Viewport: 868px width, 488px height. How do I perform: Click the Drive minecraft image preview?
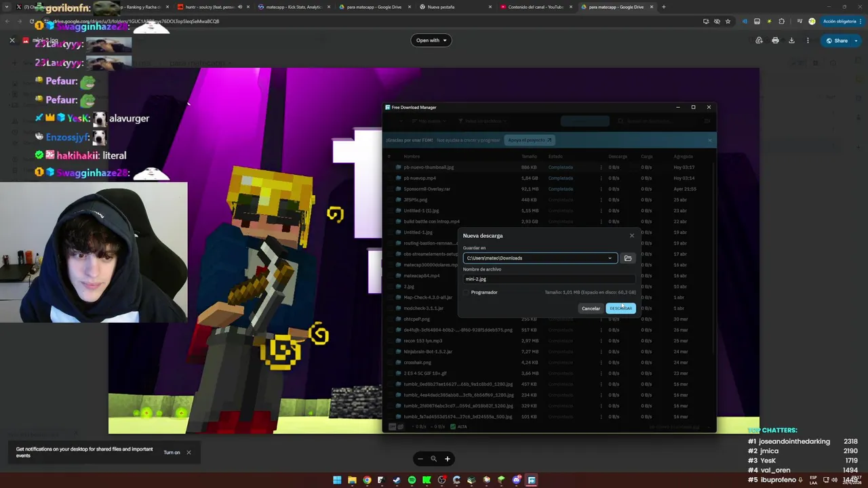434,251
